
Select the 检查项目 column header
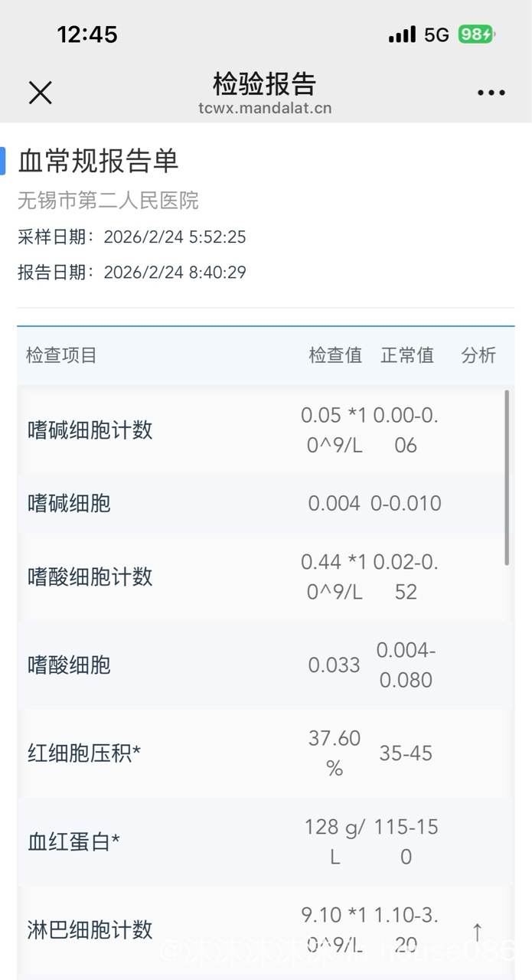click(61, 355)
